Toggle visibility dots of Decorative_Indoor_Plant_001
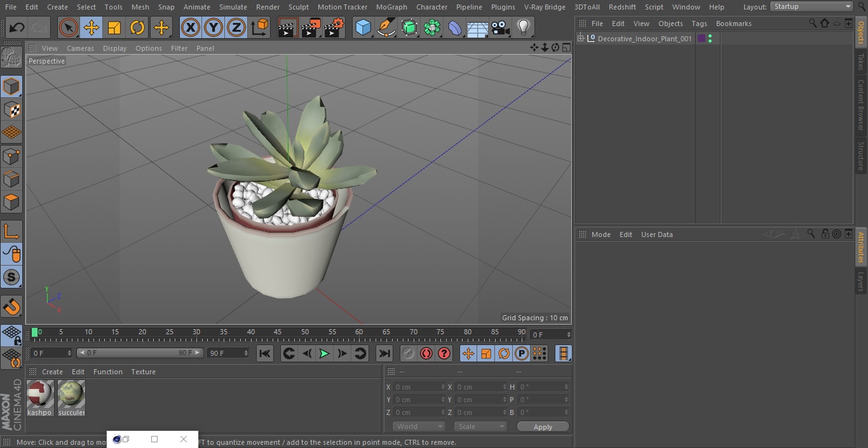868x448 pixels. (x=710, y=39)
